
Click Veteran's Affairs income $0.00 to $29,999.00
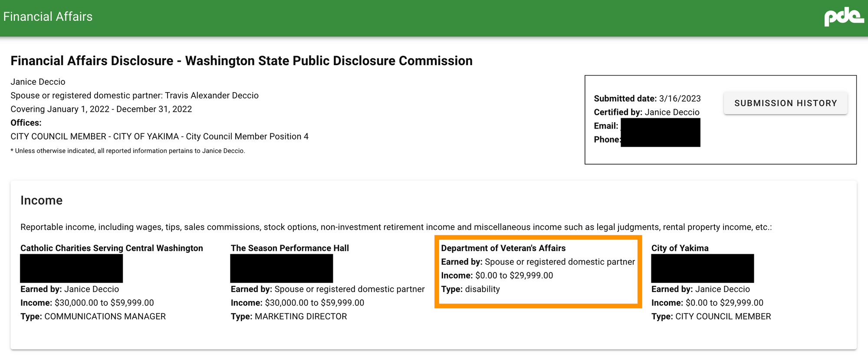tap(497, 275)
